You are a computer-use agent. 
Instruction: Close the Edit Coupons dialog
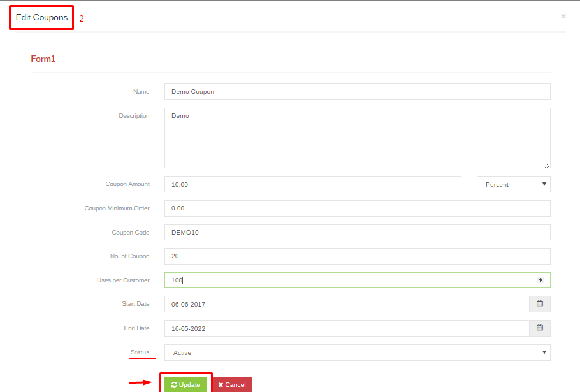point(563,17)
